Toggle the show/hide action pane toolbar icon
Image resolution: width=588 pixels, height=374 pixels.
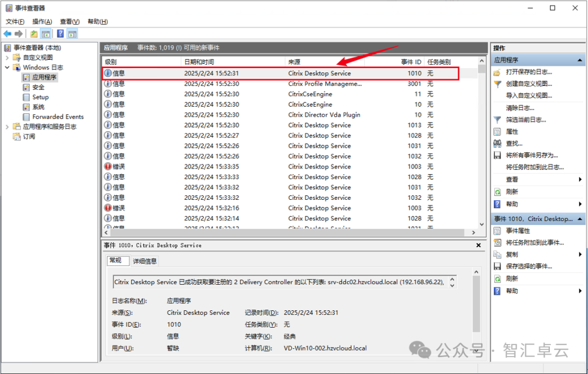pos(72,34)
